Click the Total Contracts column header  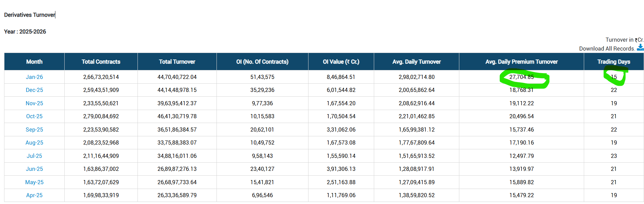pos(101,62)
